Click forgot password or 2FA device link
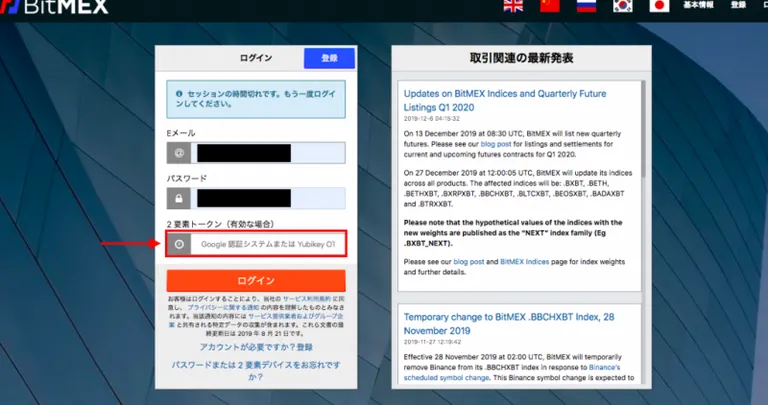Viewport: 768px width, 405px height. [x=256, y=371]
